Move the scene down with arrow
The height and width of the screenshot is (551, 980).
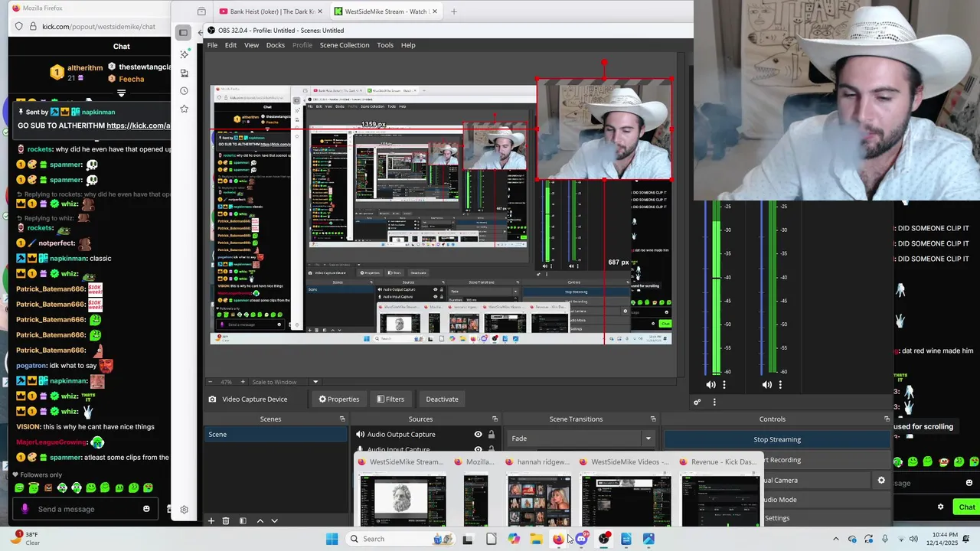tap(274, 521)
